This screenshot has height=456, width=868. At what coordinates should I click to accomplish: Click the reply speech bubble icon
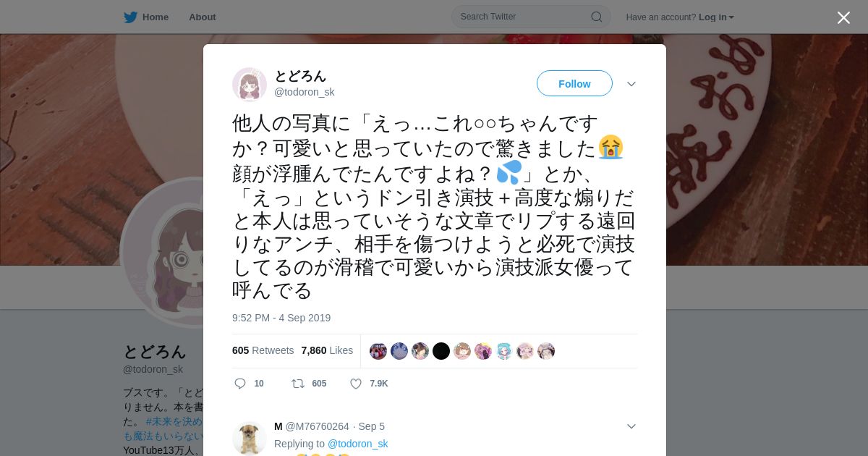pos(240,384)
